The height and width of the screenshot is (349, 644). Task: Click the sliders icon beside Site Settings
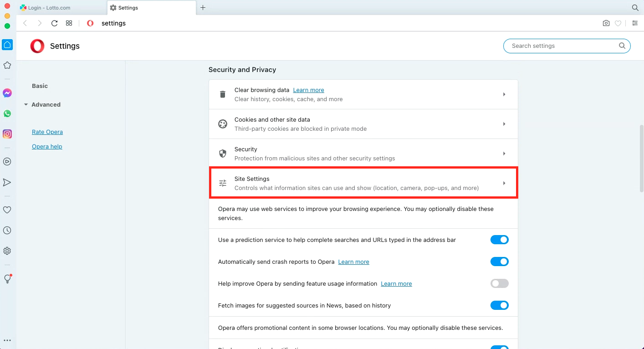coord(223,183)
